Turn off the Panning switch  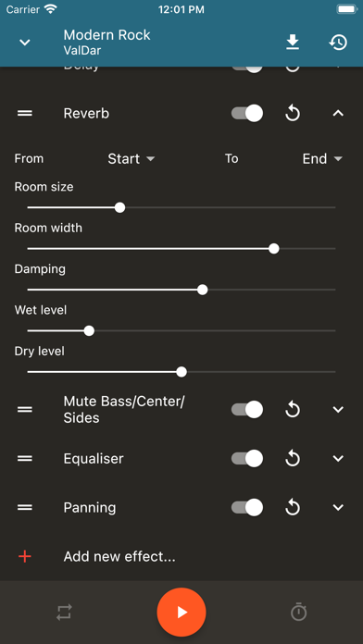point(247,508)
